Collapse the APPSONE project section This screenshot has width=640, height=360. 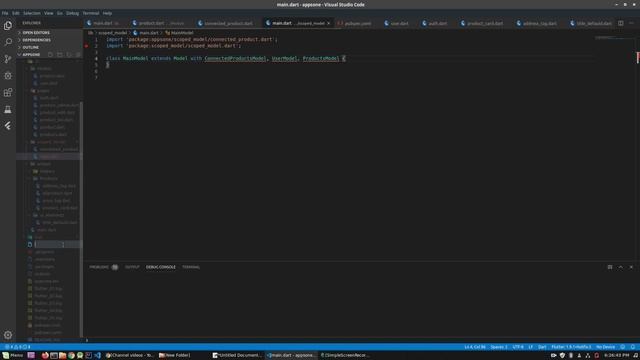31,55
